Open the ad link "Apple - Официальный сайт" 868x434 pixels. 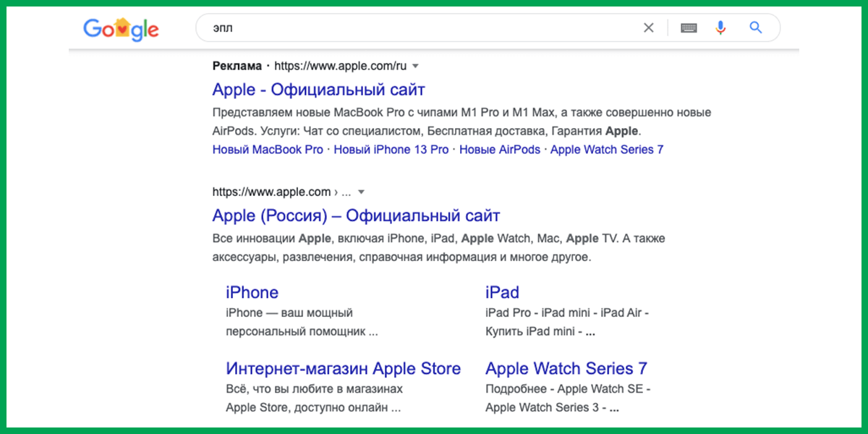[319, 90]
